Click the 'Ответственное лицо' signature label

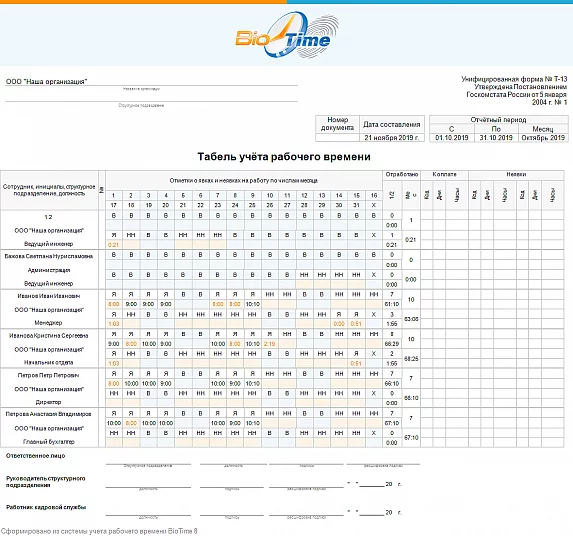(35, 456)
